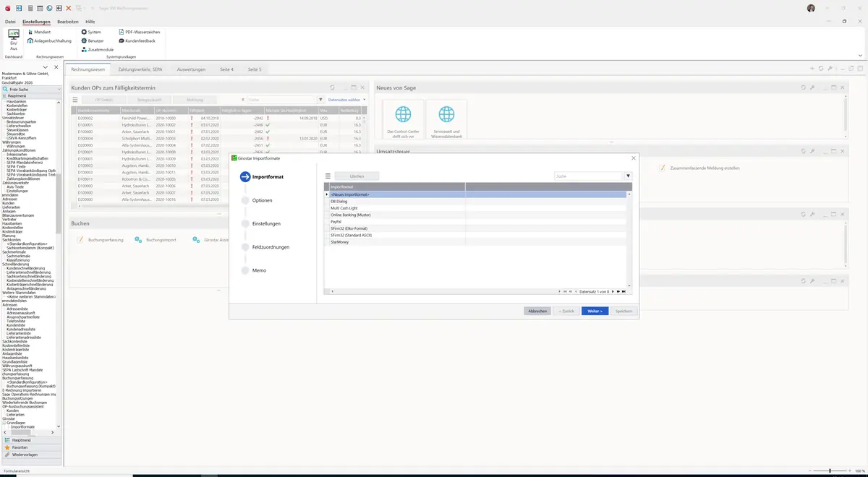Select Einstellungen ribbon tab
Screen dimensions: 868x477
tap(36, 22)
